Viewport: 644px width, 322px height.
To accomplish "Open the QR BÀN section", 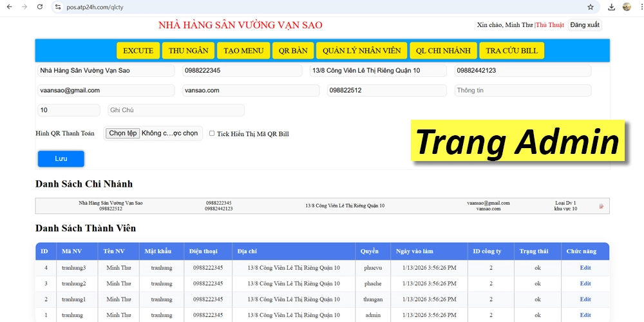I will click(x=293, y=50).
